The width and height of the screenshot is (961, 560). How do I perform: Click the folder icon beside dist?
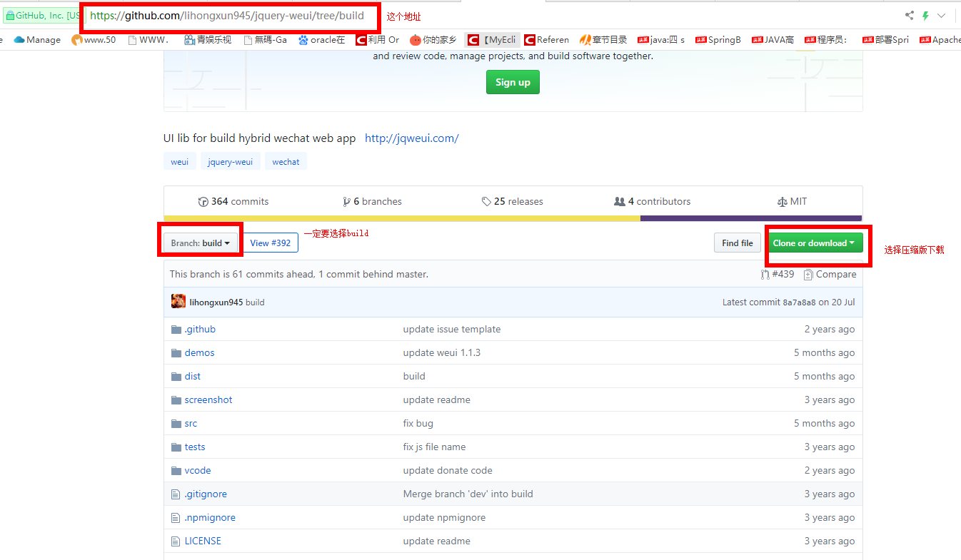176,377
